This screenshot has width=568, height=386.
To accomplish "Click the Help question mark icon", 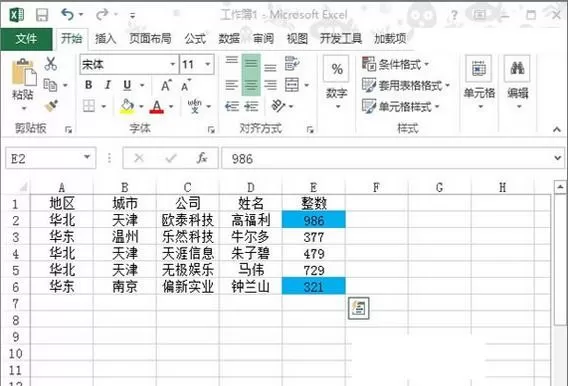I will 454,15.
